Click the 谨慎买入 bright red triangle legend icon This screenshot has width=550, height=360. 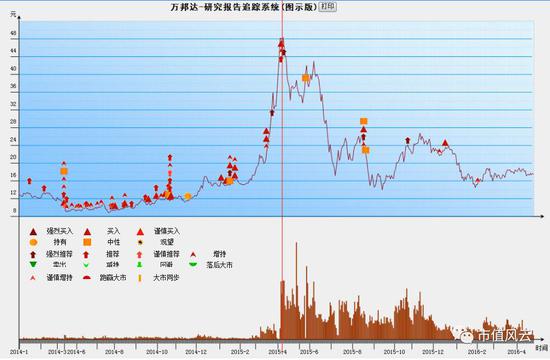[x=140, y=232]
